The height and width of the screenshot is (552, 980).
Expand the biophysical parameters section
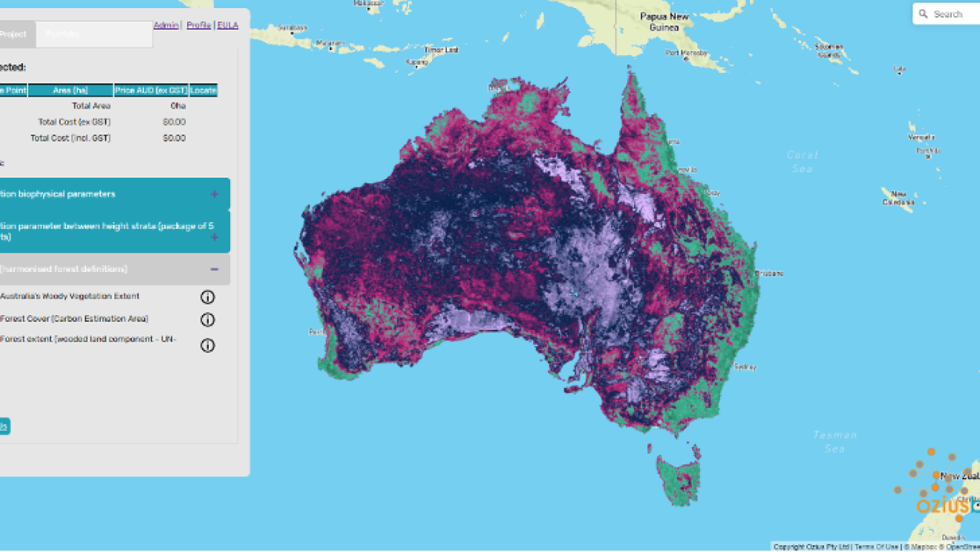215,195
